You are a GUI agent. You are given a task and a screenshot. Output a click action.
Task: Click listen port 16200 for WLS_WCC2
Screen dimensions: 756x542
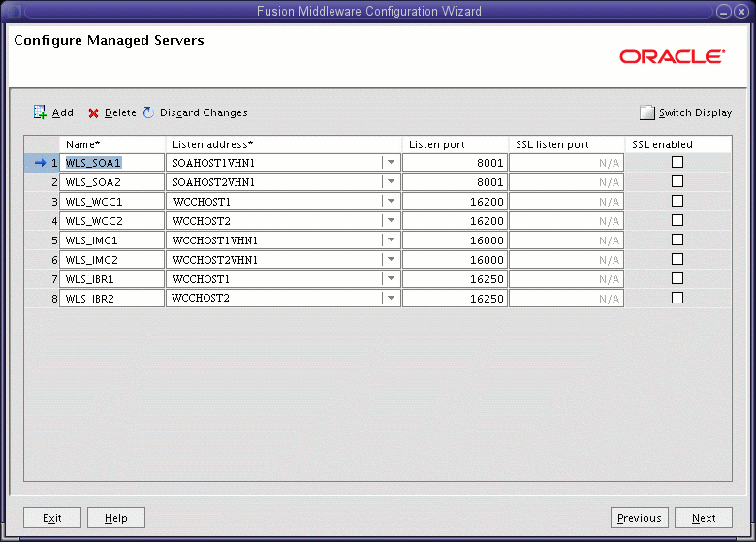coord(456,221)
